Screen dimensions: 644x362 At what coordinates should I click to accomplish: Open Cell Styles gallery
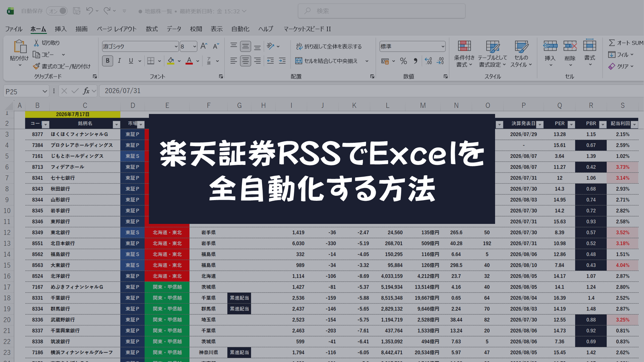521,54
